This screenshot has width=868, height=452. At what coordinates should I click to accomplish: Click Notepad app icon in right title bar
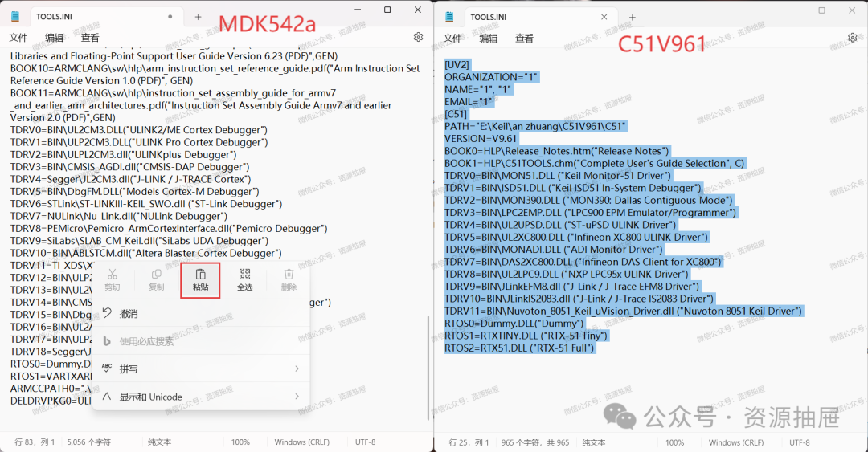(x=449, y=17)
